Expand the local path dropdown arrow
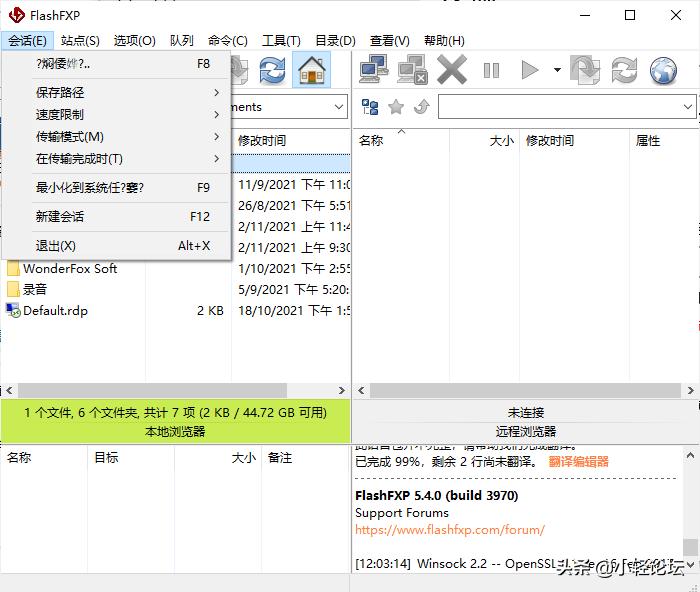700x592 pixels. coord(338,107)
